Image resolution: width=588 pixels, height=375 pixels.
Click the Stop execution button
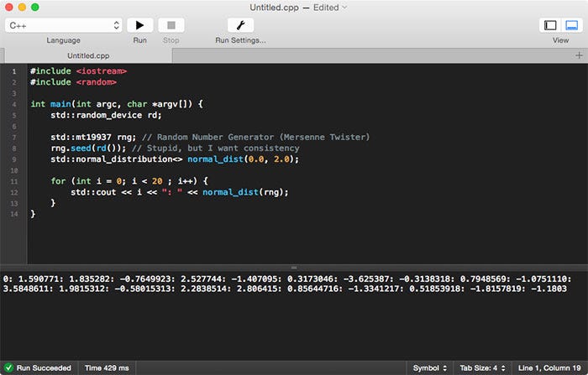point(171,25)
